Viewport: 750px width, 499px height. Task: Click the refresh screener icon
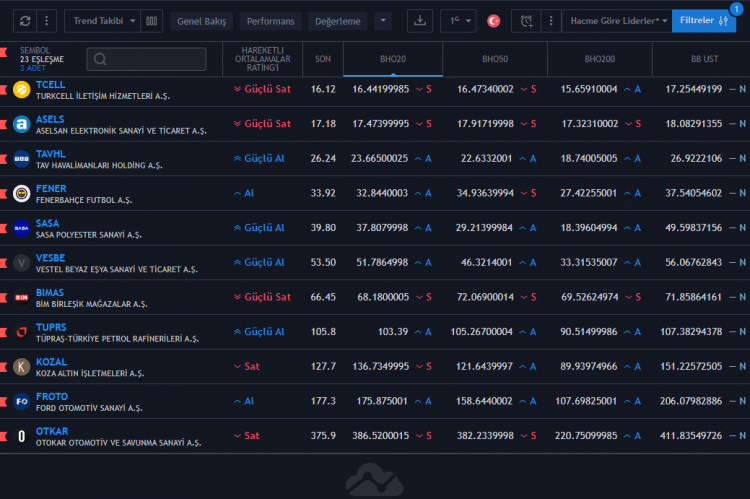25,21
